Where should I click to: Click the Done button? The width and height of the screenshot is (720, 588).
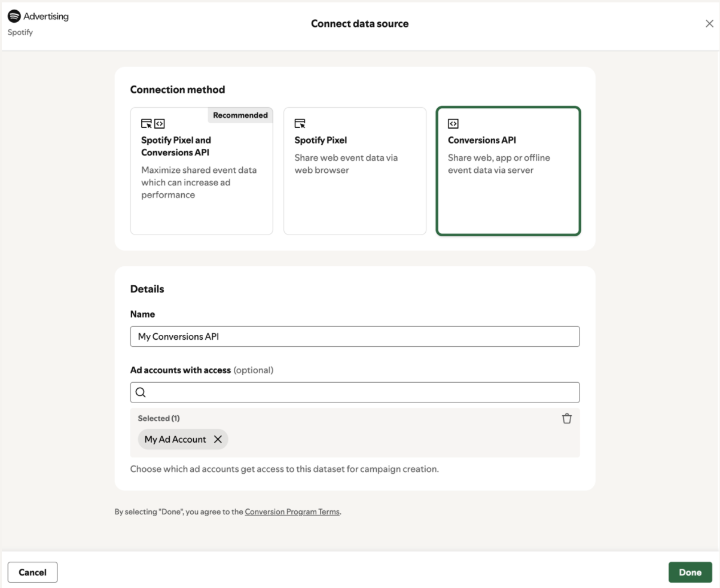(x=690, y=572)
